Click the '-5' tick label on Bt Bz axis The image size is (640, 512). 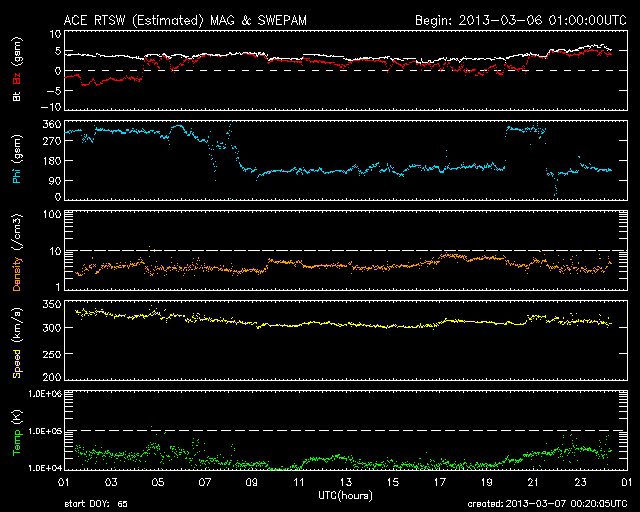click(54, 90)
